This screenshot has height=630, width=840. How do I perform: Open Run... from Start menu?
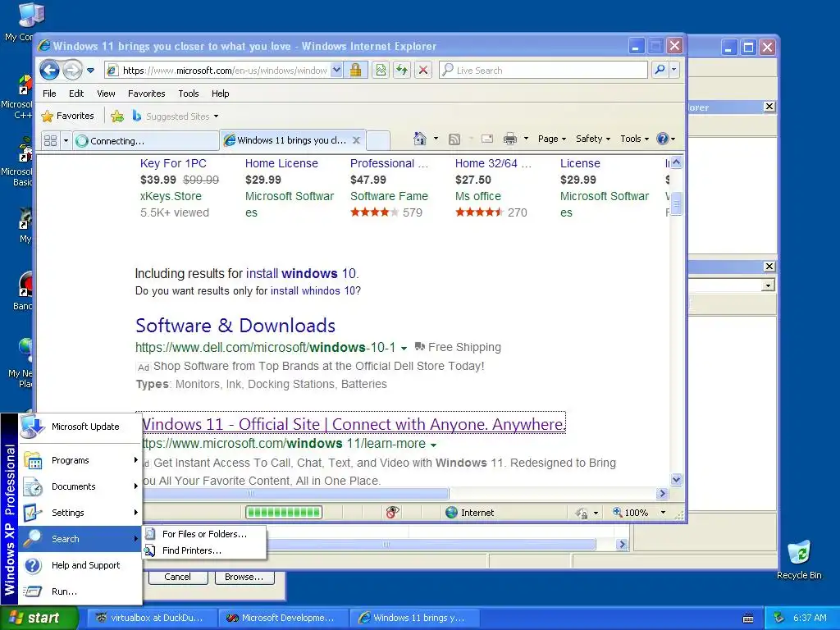point(80,591)
